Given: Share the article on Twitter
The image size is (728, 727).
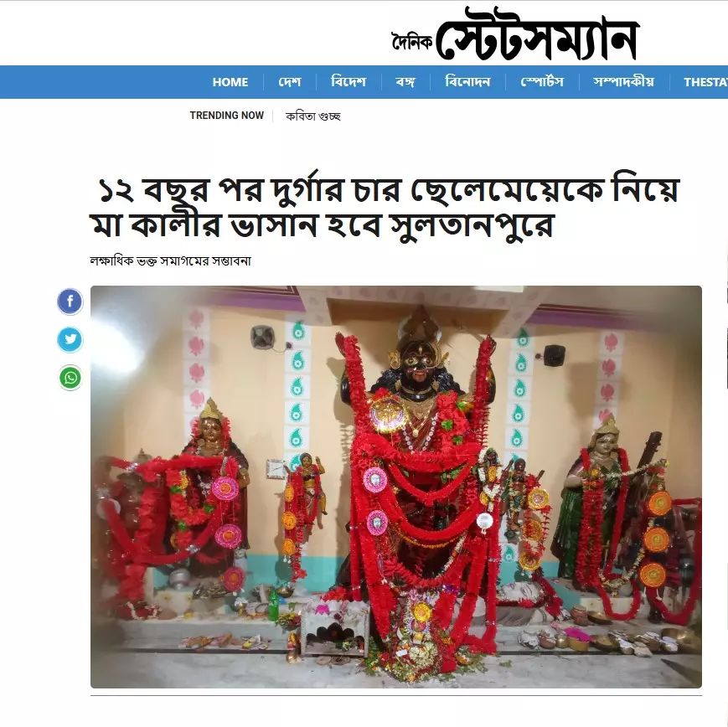Looking at the screenshot, I should (x=70, y=339).
